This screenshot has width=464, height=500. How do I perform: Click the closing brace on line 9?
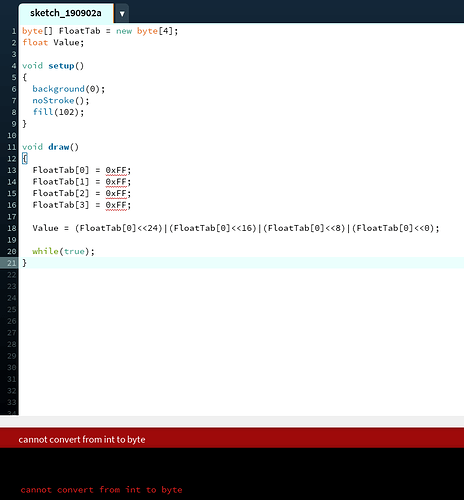(24, 124)
